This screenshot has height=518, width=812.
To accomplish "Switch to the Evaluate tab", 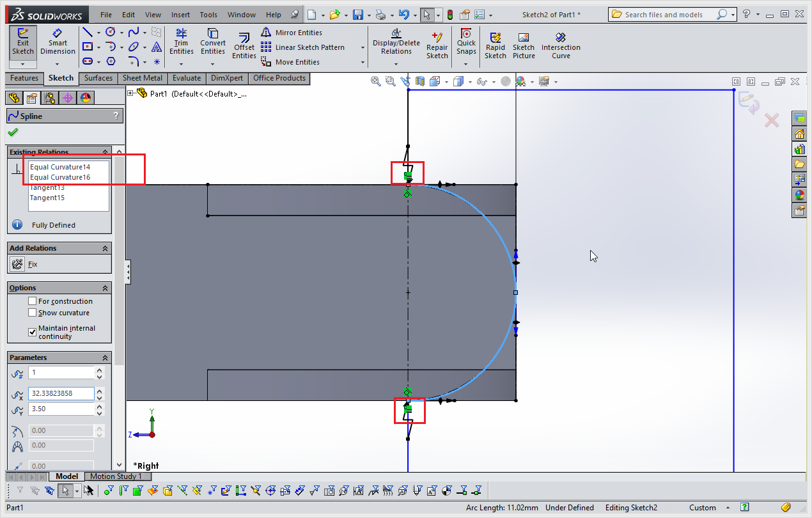I will 187,78.
